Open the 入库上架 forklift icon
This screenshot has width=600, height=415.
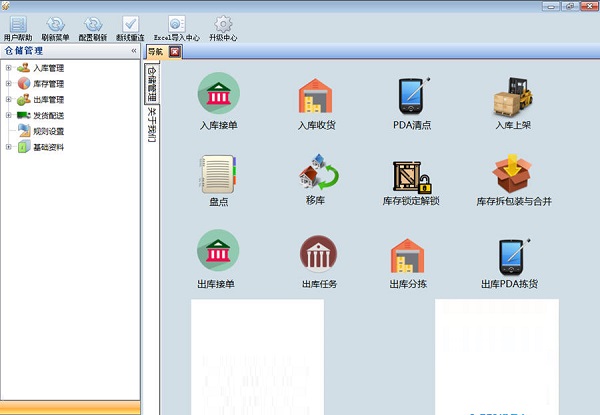(513, 96)
